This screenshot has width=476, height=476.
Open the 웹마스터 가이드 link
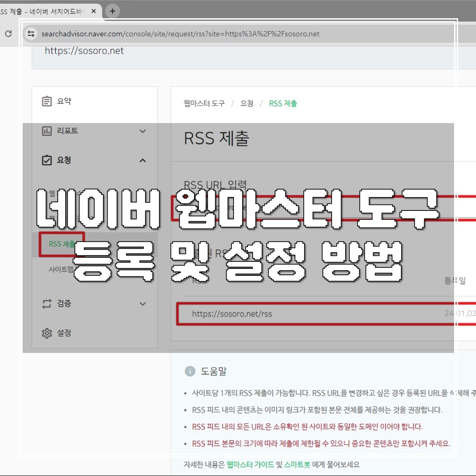tap(250, 464)
